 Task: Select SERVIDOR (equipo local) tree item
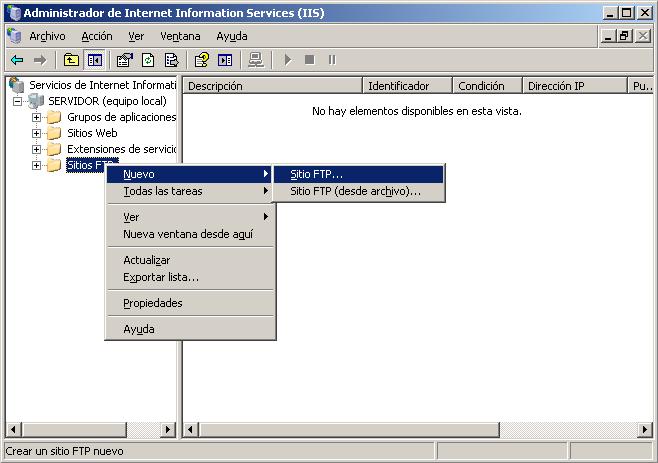point(107,101)
